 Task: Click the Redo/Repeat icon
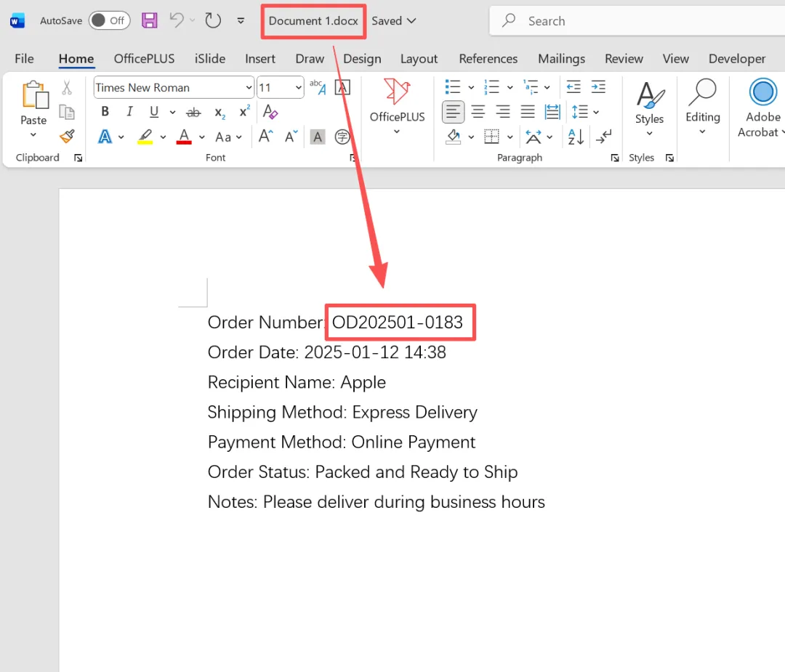(213, 20)
